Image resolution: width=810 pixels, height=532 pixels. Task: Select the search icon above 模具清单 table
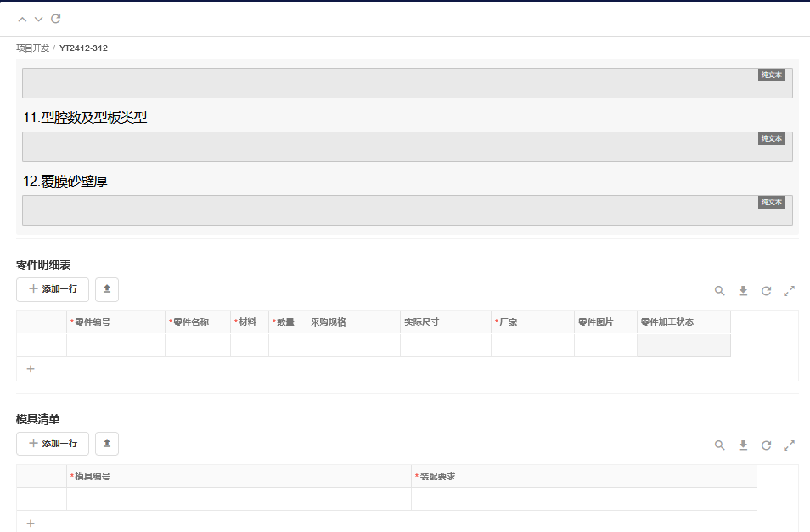point(719,444)
